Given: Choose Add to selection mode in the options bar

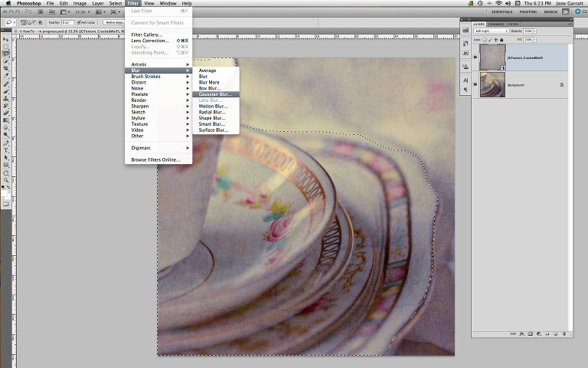Looking at the screenshot, I should click(29, 22).
